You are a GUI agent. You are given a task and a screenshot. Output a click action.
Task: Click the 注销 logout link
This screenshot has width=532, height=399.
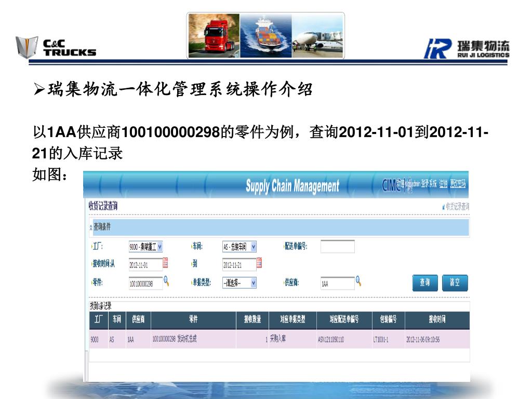coord(443,183)
